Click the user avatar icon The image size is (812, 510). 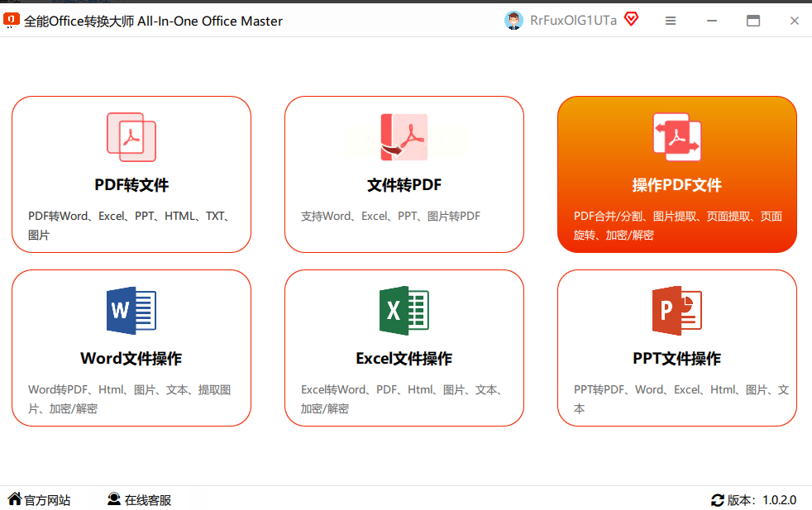coord(513,21)
